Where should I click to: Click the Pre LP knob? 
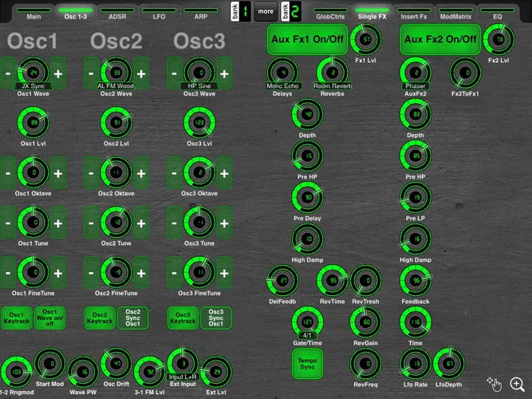point(416,197)
